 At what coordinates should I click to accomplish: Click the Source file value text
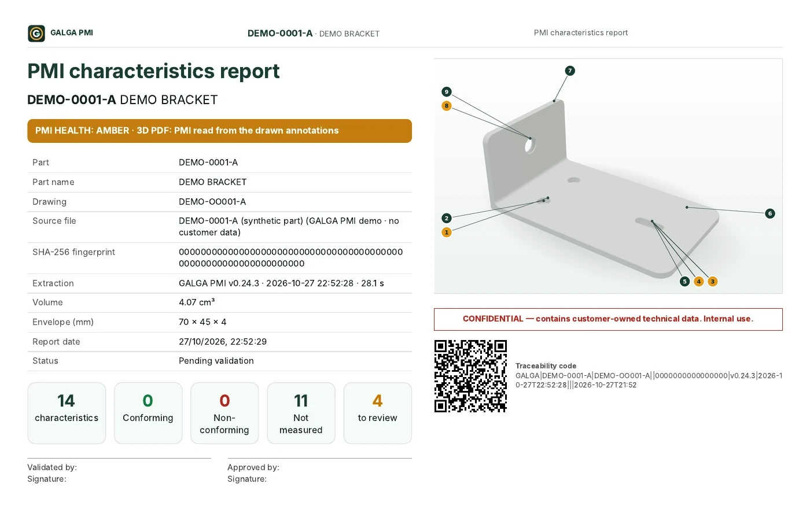(x=289, y=227)
